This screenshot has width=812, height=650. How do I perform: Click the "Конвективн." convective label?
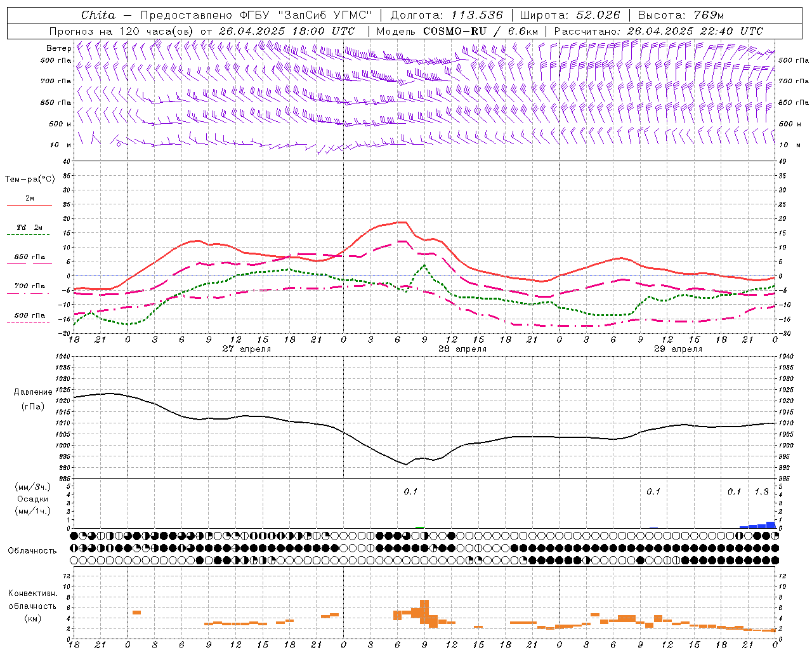pos(32,594)
